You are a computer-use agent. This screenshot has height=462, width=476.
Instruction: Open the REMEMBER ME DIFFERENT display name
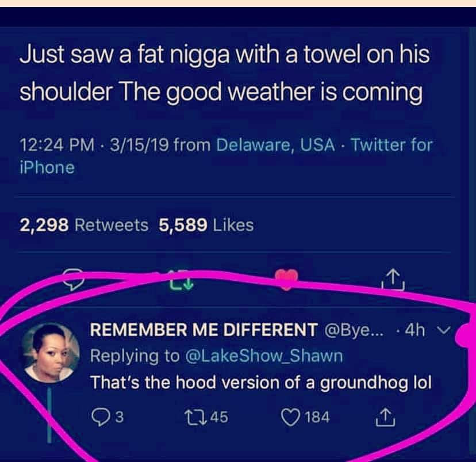click(x=204, y=330)
